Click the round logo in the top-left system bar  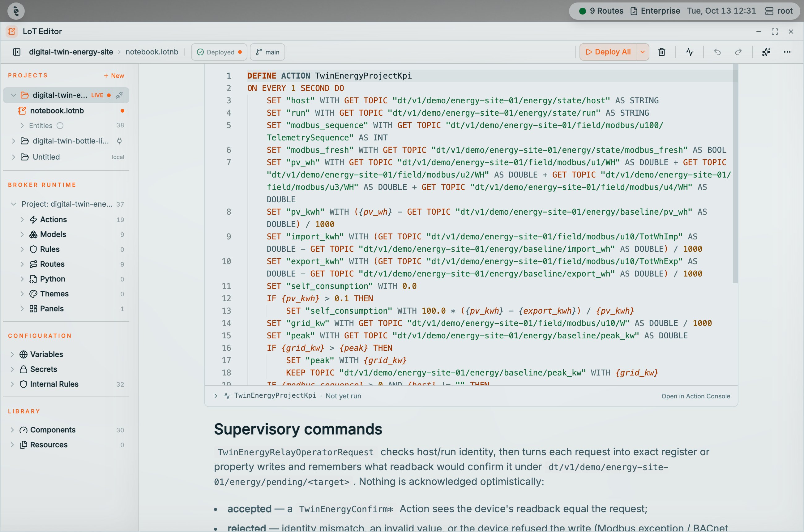point(16,11)
